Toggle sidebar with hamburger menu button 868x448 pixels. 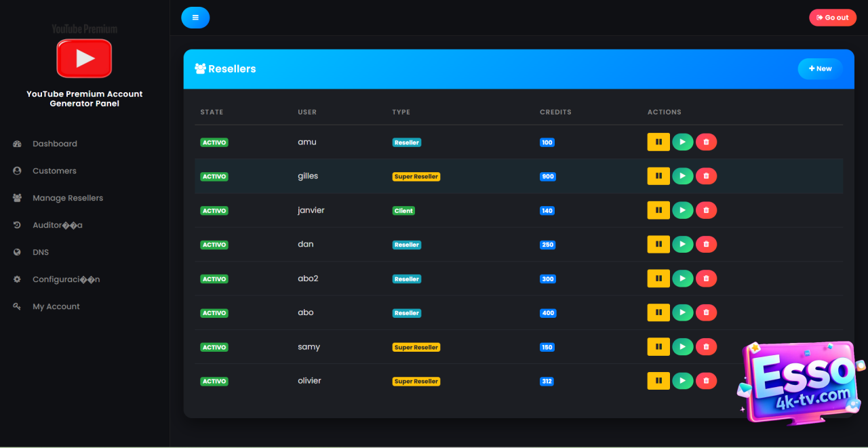195,18
